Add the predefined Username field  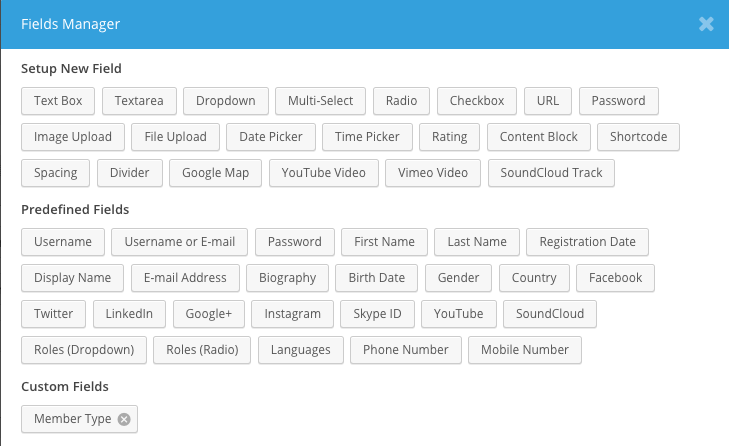click(62, 242)
